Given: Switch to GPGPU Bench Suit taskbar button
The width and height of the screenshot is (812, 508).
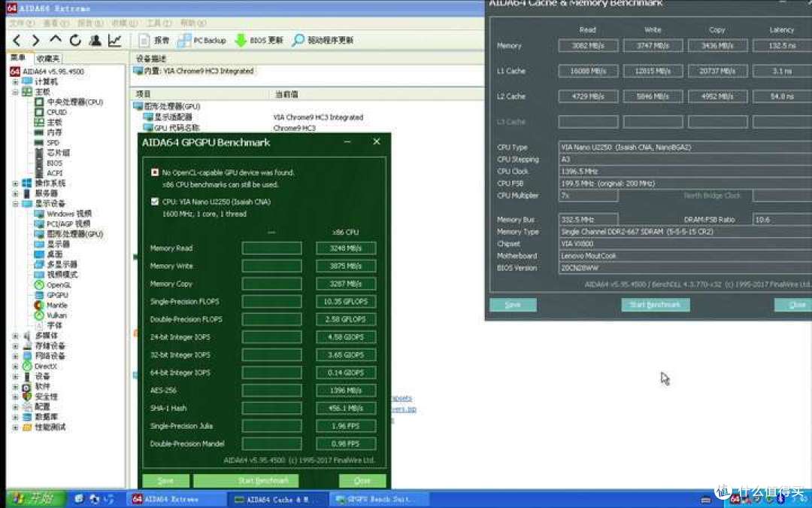Looking at the screenshot, I should coord(379,499).
